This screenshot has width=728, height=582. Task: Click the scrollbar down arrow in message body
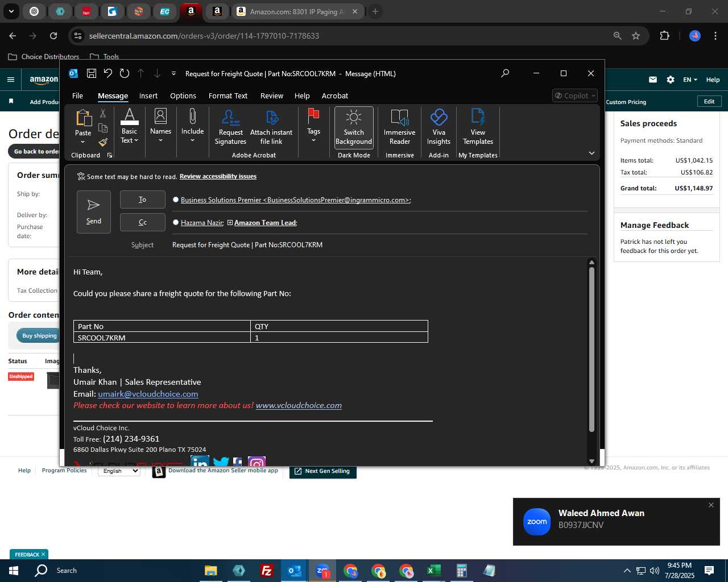591,460
